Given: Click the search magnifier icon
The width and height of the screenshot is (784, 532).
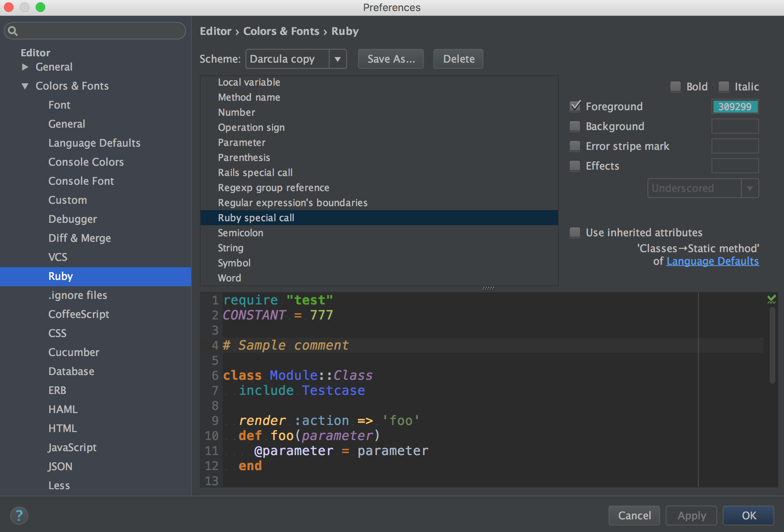Looking at the screenshot, I should click(13, 31).
